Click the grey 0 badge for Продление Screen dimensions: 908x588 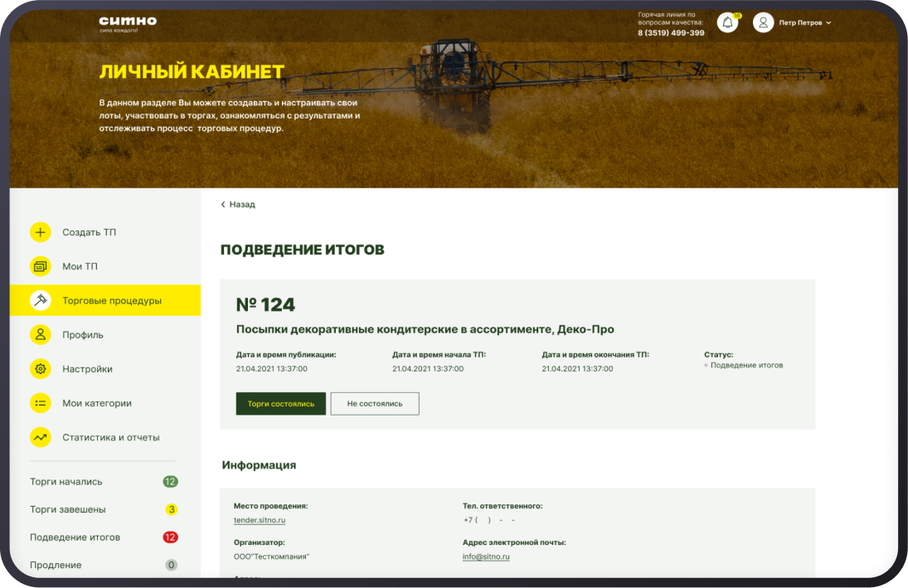(x=172, y=565)
